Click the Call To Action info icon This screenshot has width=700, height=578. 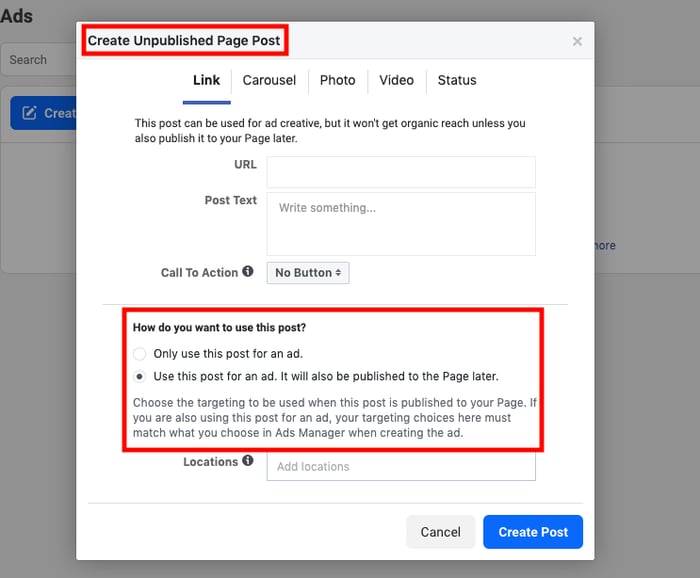click(248, 272)
